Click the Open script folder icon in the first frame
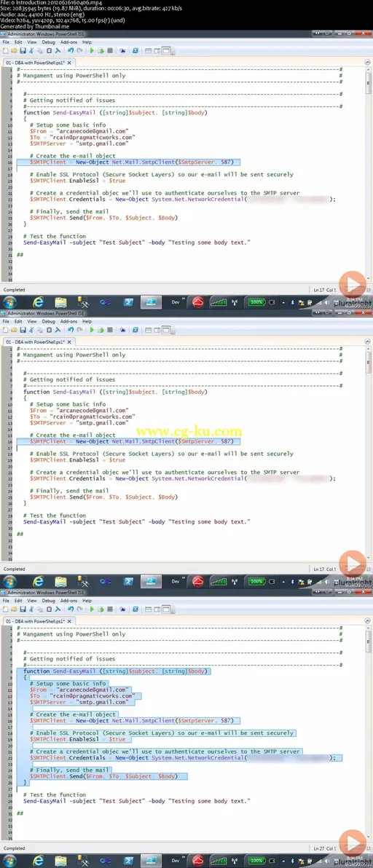373x868 pixels. pos(15,50)
